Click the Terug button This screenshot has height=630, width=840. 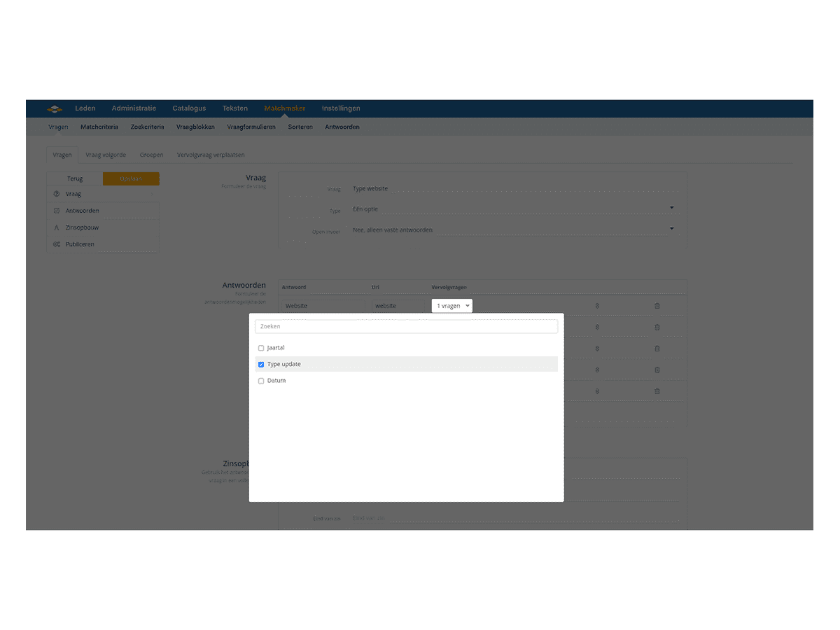pos(75,178)
